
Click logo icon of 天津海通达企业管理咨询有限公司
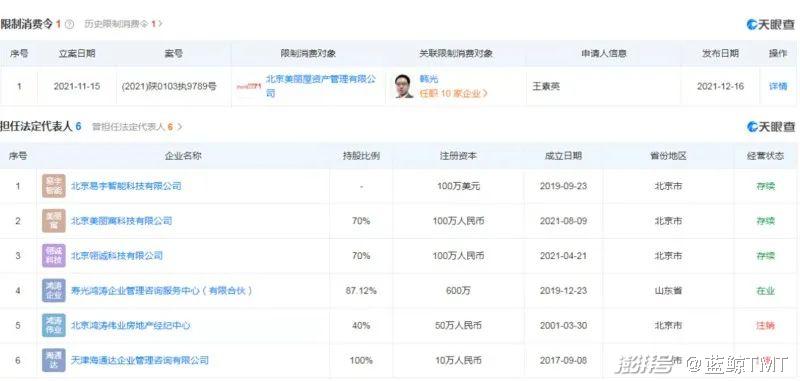tap(54, 360)
